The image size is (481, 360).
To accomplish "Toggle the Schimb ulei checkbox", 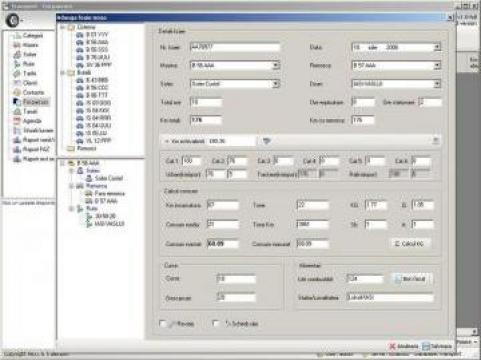I will pyautogui.click(x=216, y=323).
